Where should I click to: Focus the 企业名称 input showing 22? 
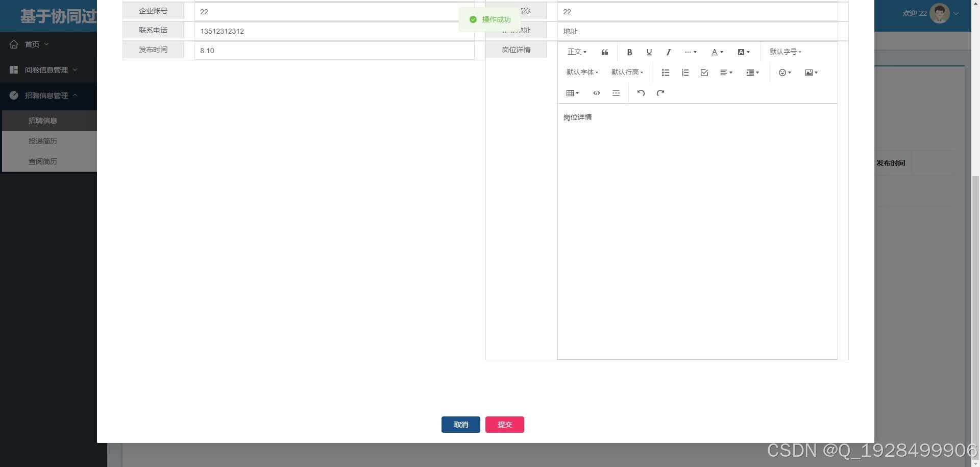(697, 11)
